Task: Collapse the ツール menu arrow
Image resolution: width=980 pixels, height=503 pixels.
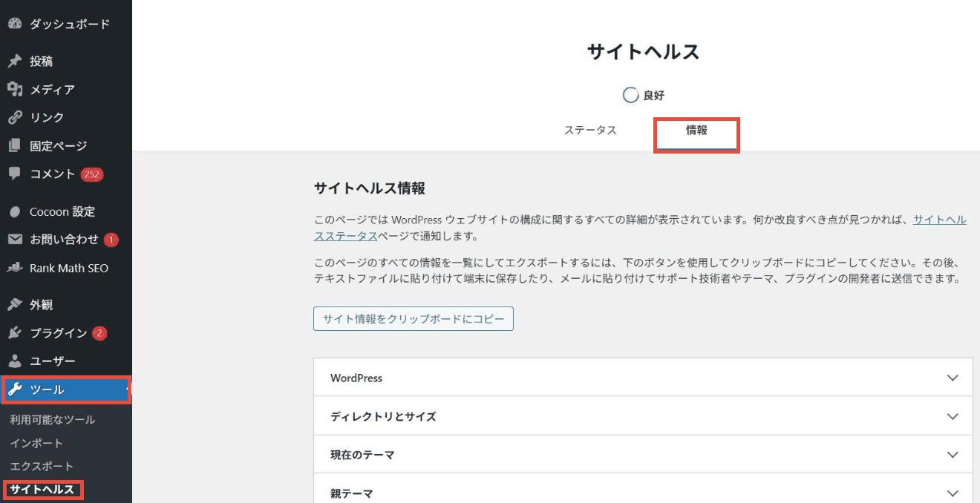Action: coord(128,389)
